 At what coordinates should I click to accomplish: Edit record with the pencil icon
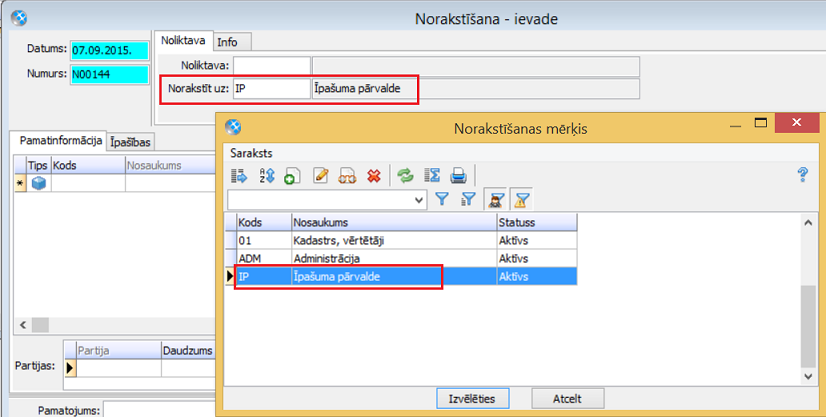click(321, 175)
